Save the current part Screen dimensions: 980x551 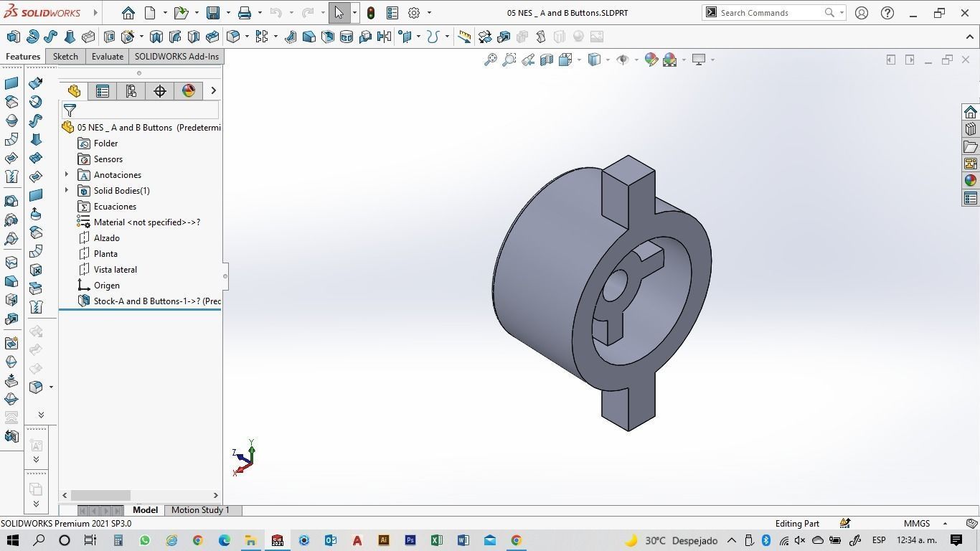click(x=213, y=13)
